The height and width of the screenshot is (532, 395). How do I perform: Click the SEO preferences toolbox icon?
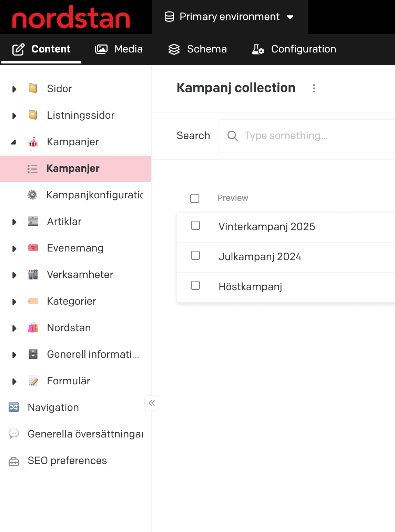pyautogui.click(x=14, y=461)
